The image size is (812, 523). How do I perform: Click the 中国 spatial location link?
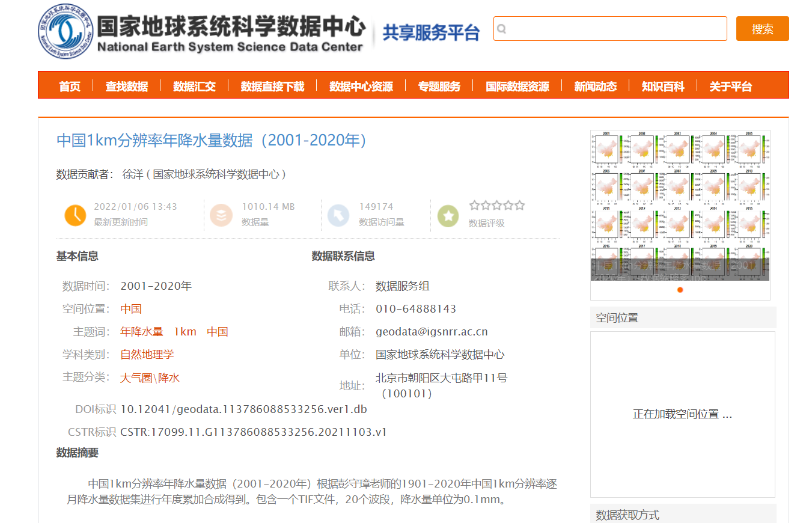pos(131,309)
